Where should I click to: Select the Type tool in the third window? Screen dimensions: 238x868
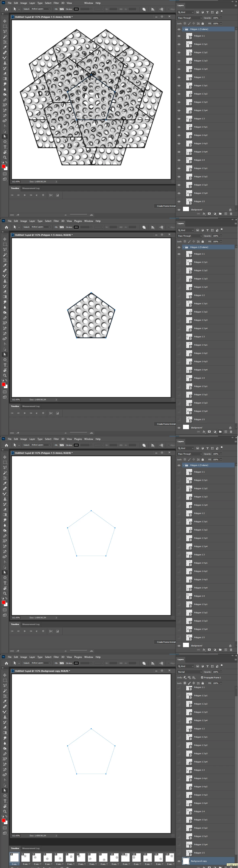[5, 583]
